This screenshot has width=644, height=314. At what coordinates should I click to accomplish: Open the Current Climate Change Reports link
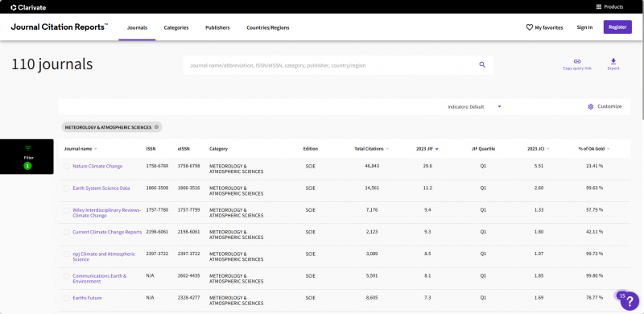click(107, 232)
